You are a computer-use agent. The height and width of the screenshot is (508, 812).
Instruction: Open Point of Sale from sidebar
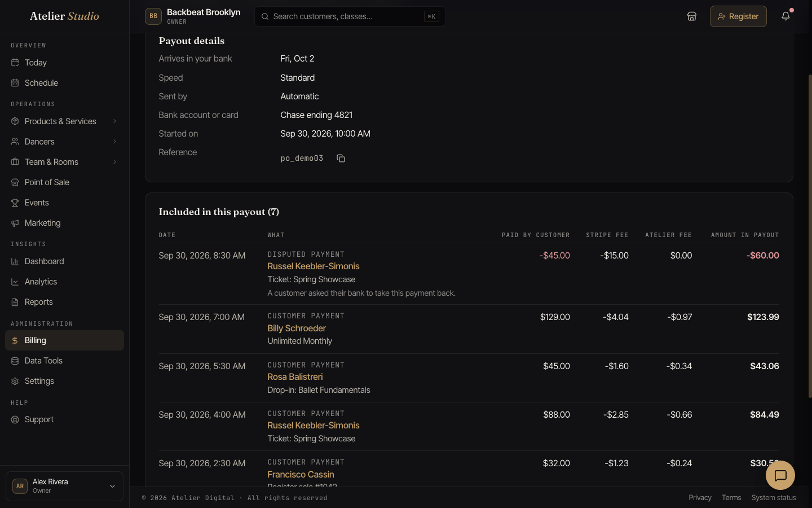(64, 182)
